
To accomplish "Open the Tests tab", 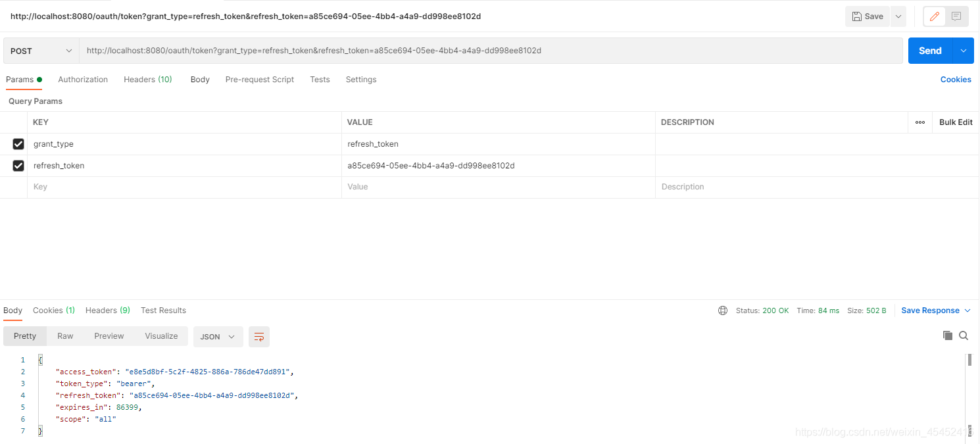I will pos(320,80).
